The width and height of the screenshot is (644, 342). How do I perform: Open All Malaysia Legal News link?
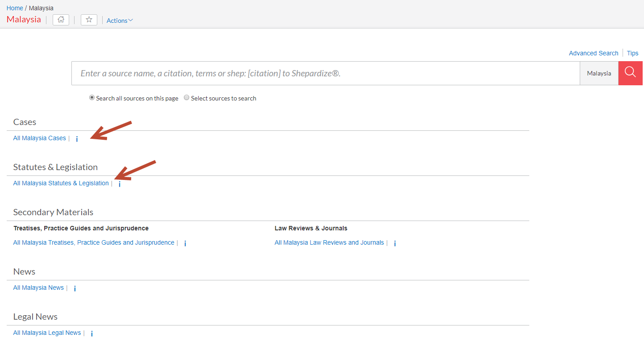[x=47, y=333]
